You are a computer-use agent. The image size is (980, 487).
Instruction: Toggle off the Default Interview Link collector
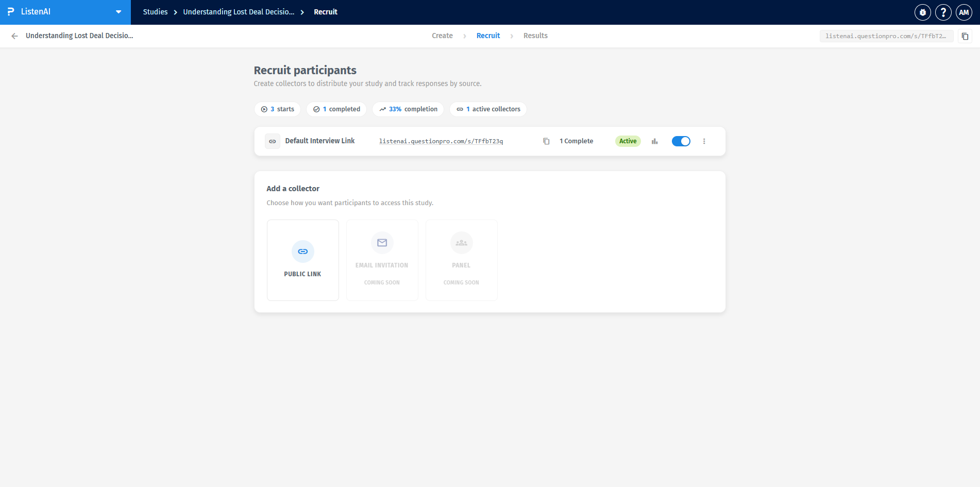pos(681,141)
